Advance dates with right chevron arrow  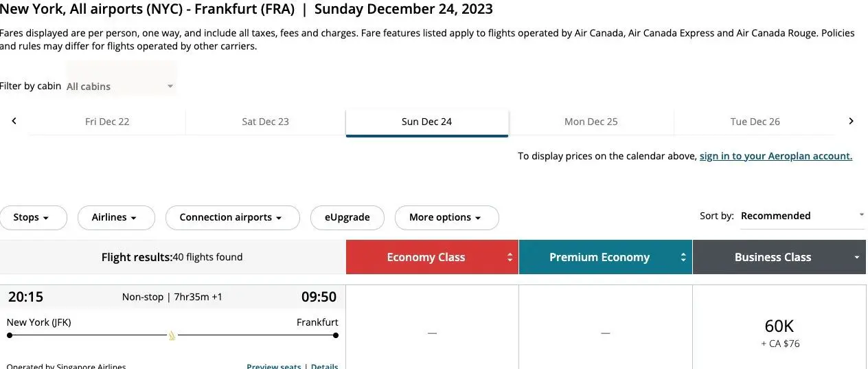(x=851, y=121)
